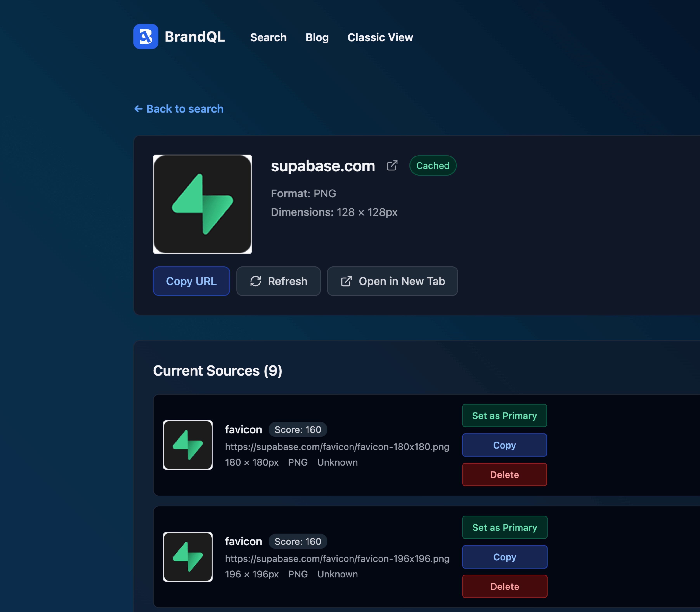Click the 180x180 favicon thumbnail
This screenshot has width=700, height=612.
pos(188,445)
